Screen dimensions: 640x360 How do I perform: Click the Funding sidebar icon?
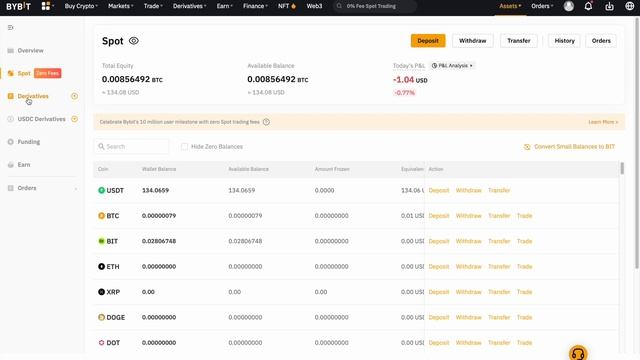coord(11,142)
